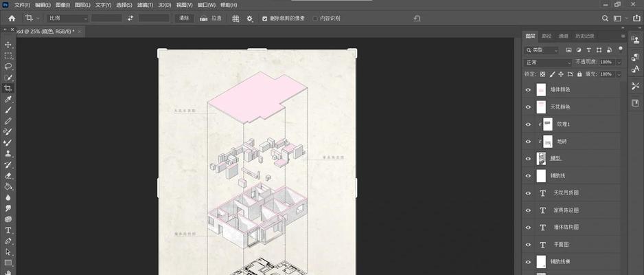
Task: Select the Path Selection tool
Action: (x=8, y=252)
